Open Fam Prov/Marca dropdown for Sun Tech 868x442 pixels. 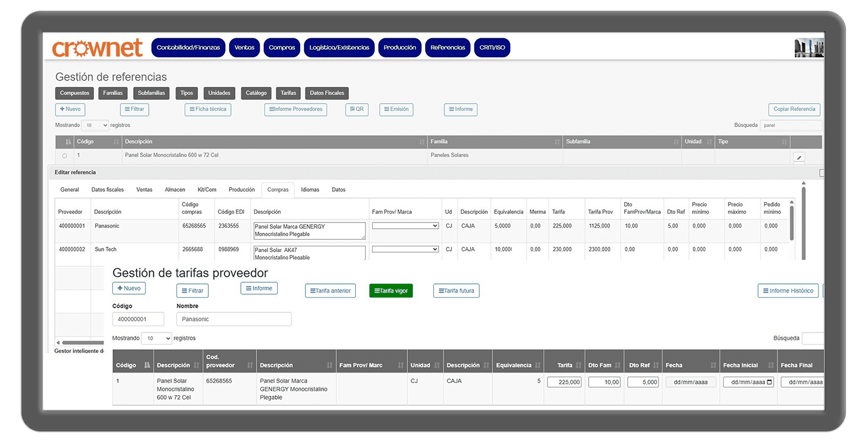pos(405,249)
